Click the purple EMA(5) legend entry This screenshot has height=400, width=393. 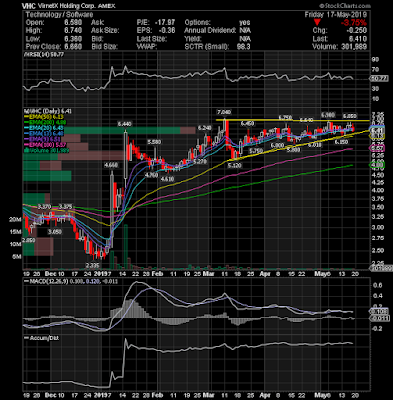[x=43, y=139]
